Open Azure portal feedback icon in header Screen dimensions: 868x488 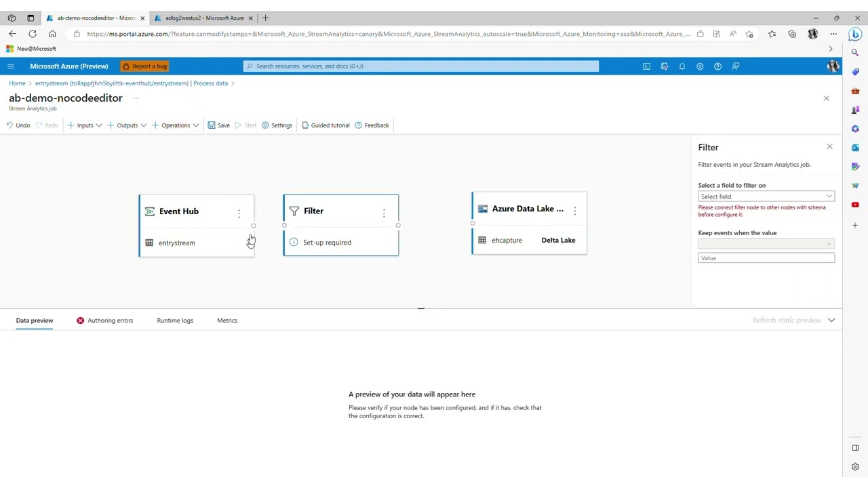tap(735, 66)
